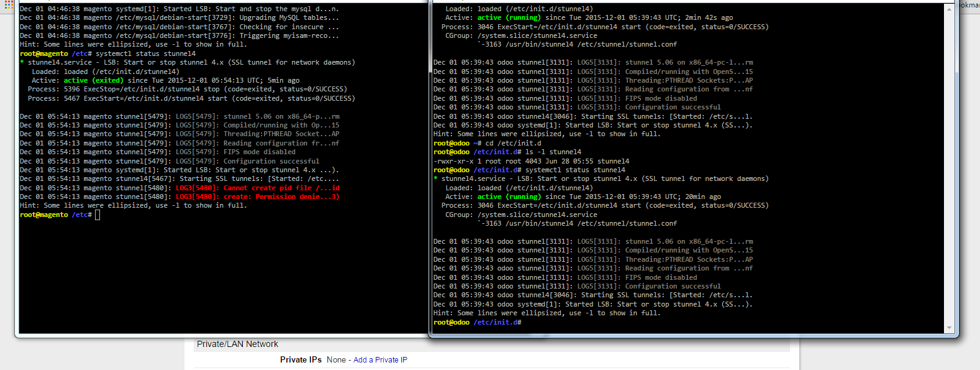Click the 'Private/LAN Network' section heading
980x370 pixels.
point(237,344)
